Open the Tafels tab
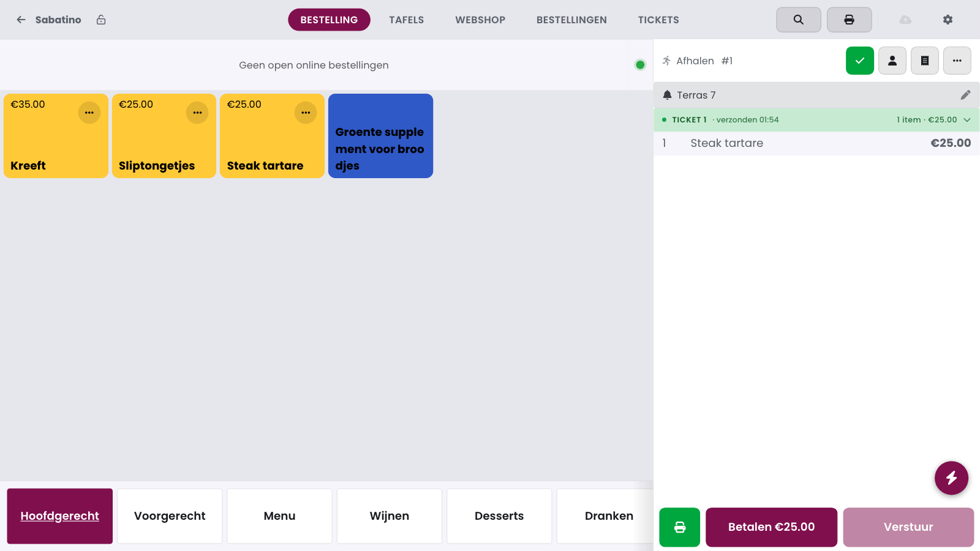 407,20
